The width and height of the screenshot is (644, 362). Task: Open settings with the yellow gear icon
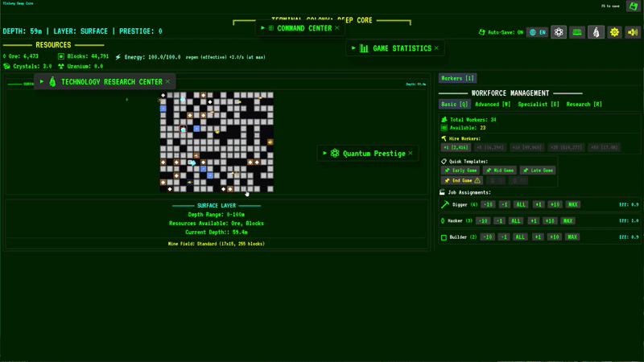click(615, 32)
